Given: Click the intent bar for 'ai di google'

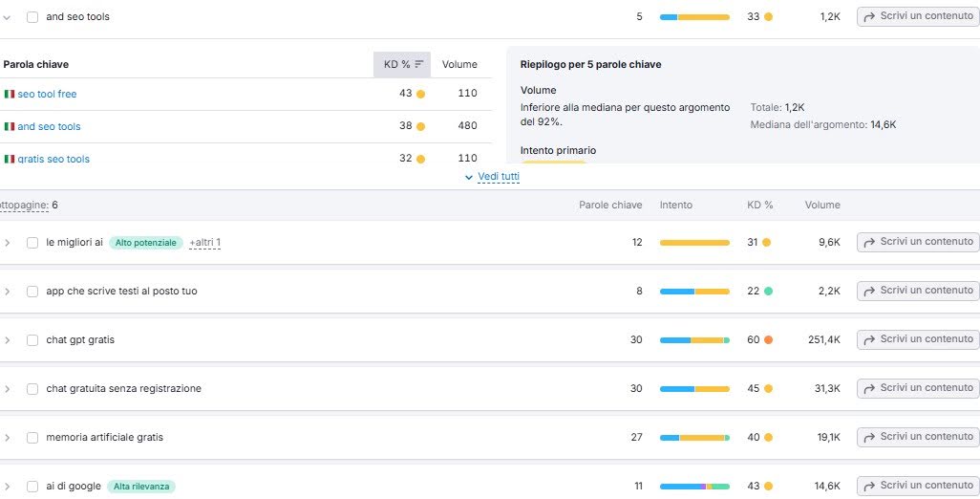Looking at the screenshot, I should tap(694, 486).
